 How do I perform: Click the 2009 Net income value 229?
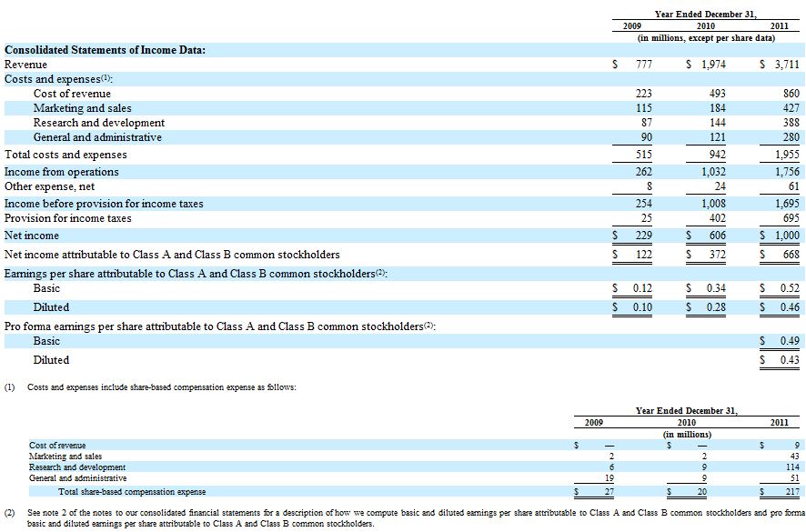pos(643,236)
